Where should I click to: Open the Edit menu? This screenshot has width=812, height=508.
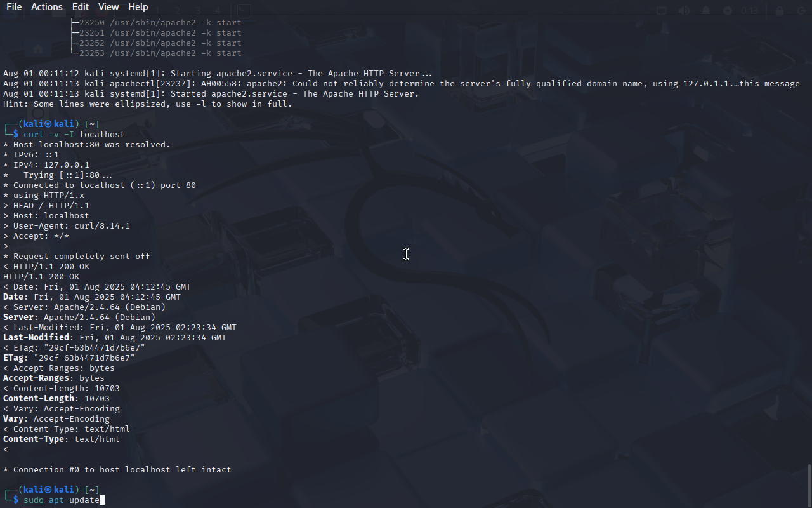click(81, 7)
